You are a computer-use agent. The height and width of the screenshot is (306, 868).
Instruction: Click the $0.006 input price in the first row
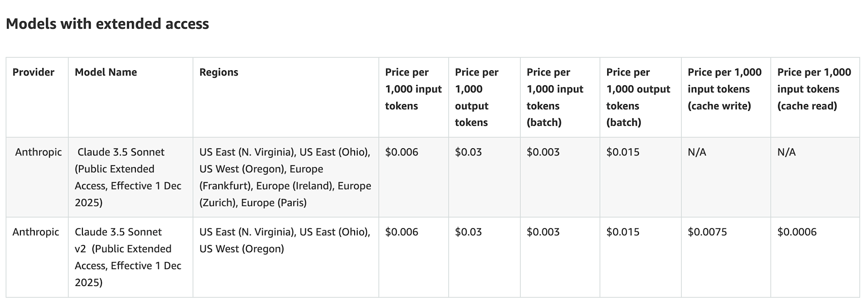[401, 152]
